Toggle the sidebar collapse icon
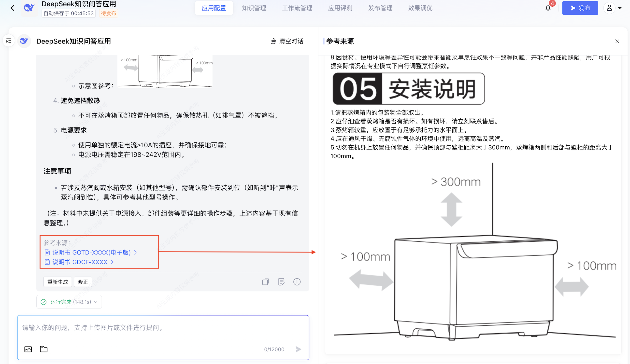630x364 pixels. [x=9, y=41]
